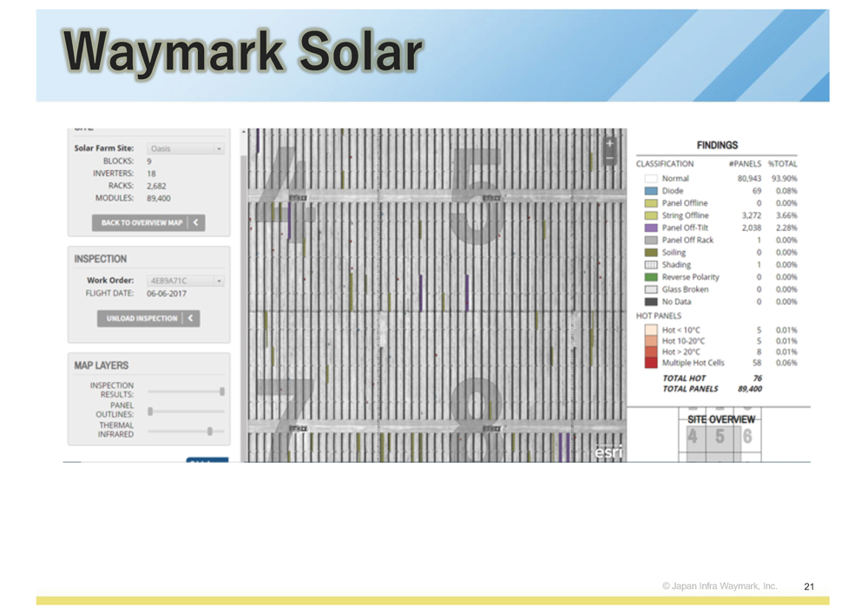Click the Glass Broken hatched swatch
The height and width of the screenshot is (614, 868).
pyautogui.click(x=651, y=289)
